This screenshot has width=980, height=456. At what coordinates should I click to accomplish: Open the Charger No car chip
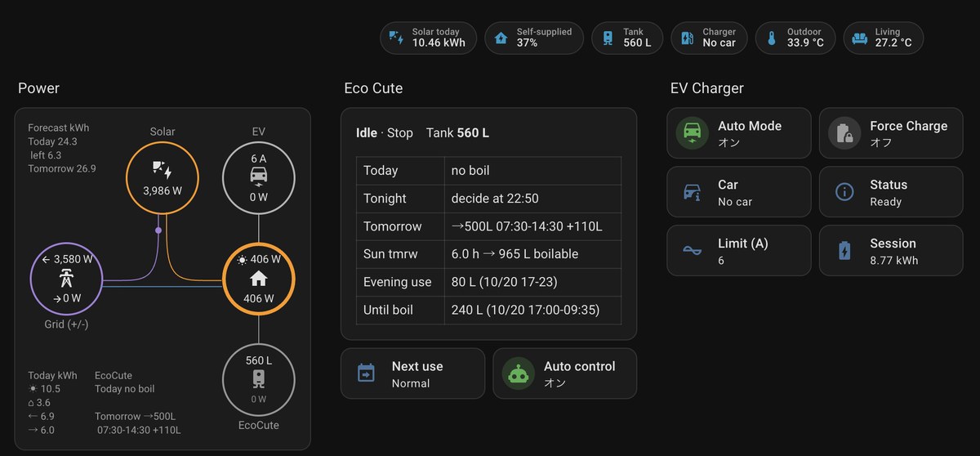[x=709, y=38]
